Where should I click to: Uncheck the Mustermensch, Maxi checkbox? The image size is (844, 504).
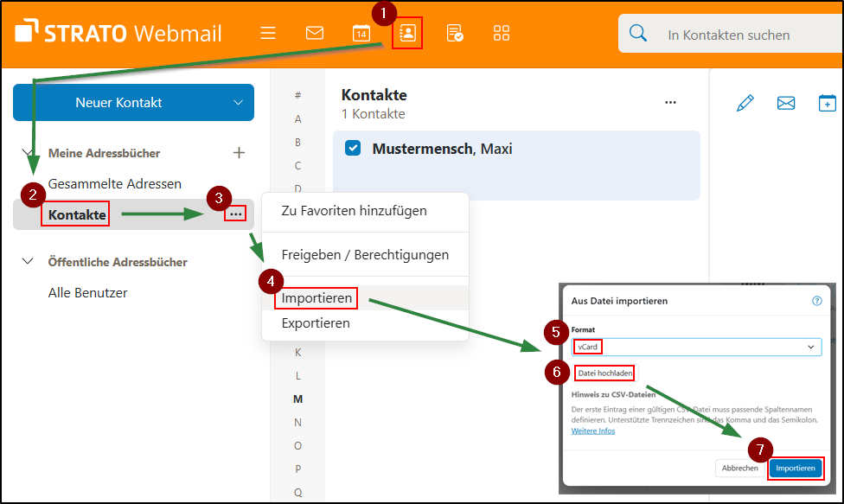(353, 149)
